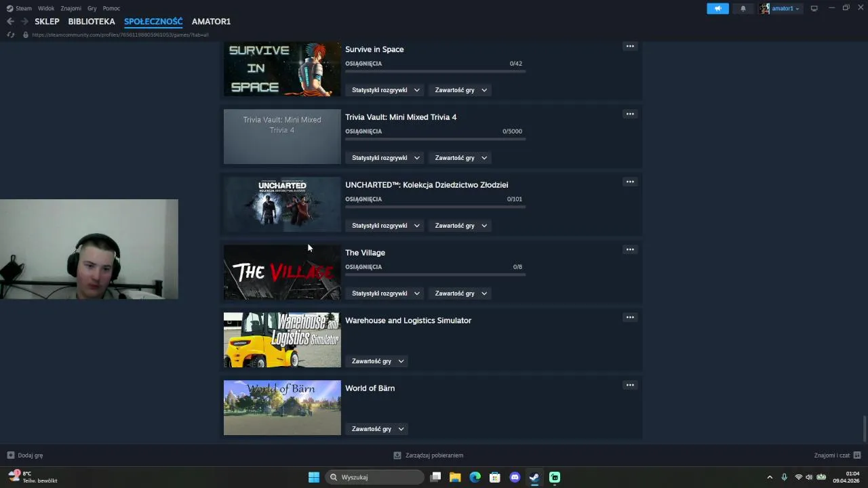Viewport: 868px width, 488px height.
Task: Reload the page with the refresh icon
Action: pos(11,35)
